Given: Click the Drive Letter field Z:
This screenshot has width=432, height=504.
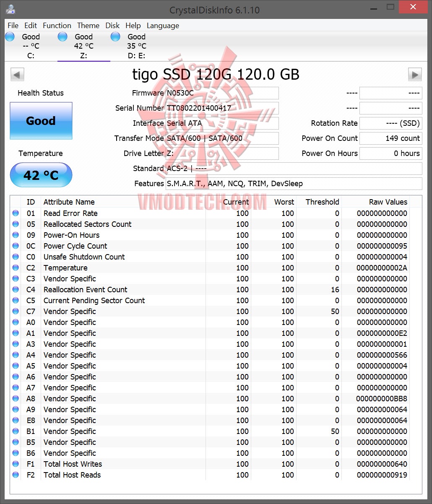Looking at the screenshot, I should (222, 153).
